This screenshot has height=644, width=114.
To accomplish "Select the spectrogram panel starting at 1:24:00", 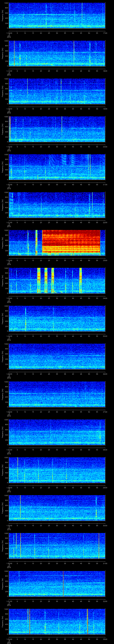I will pyautogui.click(x=57, y=318).
